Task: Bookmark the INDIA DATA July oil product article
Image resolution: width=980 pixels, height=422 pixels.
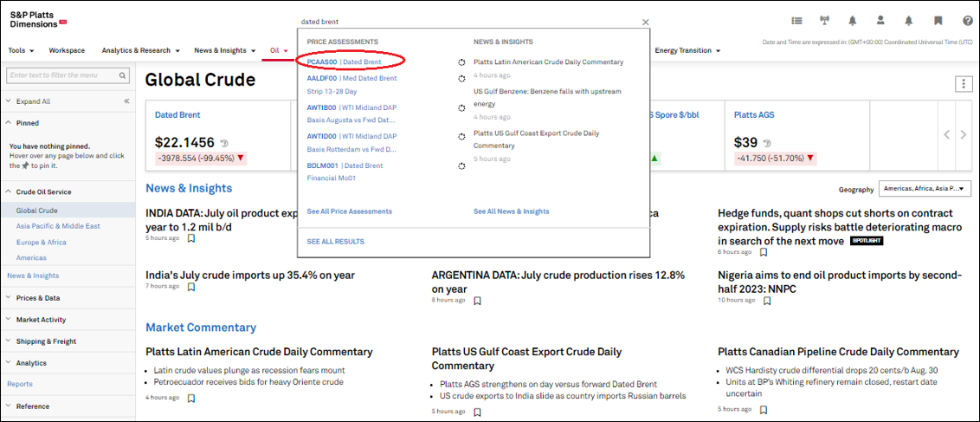Action: (191, 238)
